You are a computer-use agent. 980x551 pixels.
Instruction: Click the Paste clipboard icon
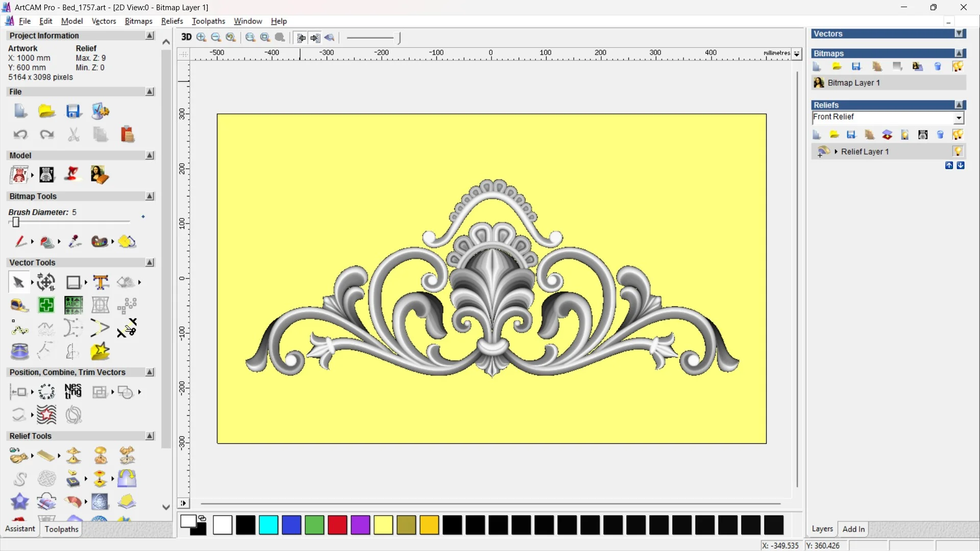[x=127, y=134]
